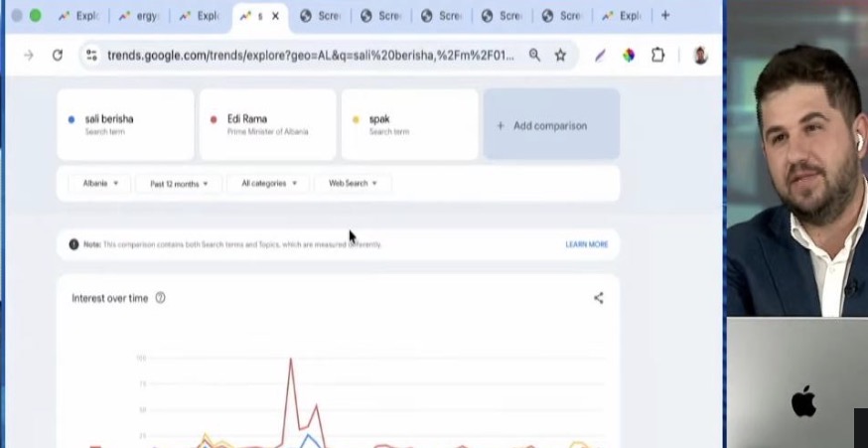Open the browser Extensions puzzle icon
This screenshot has height=448, width=868.
click(x=657, y=56)
